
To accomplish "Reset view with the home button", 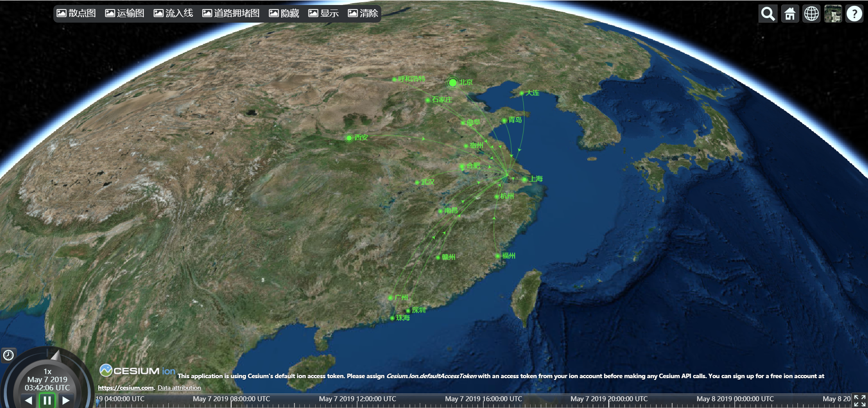I will click(790, 14).
